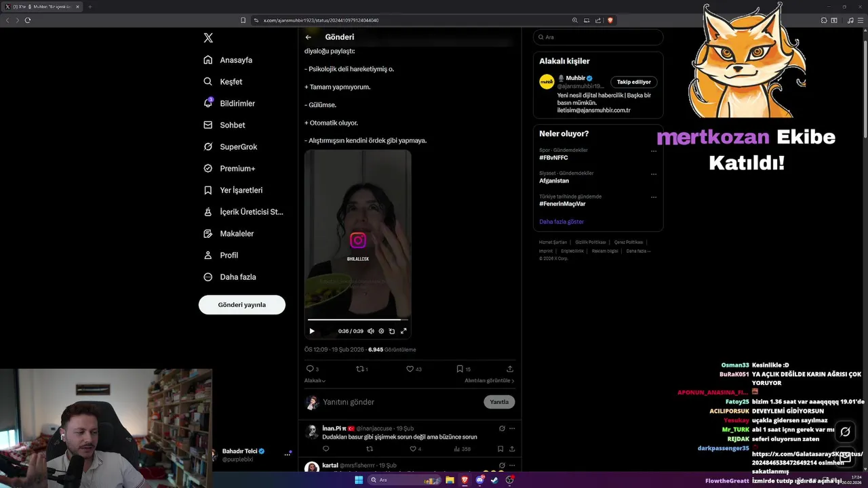Open SuperGrok in the sidebar
The image size is (868, 488).
(231, 146)
